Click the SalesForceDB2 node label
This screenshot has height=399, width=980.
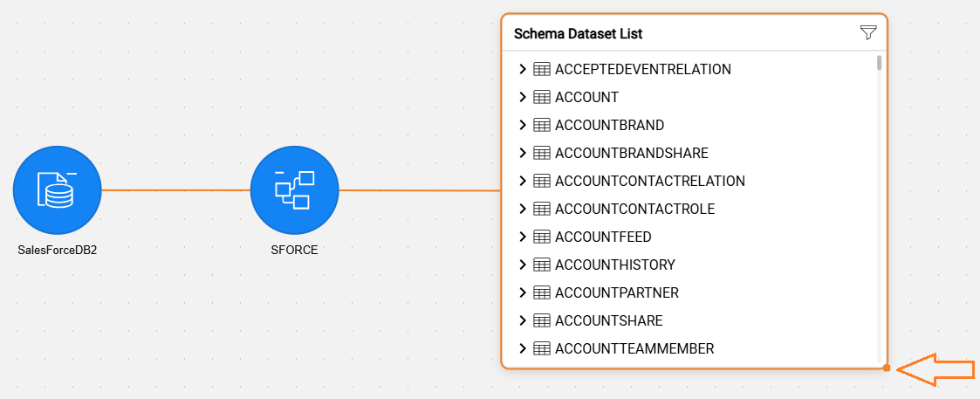point(58,251)
